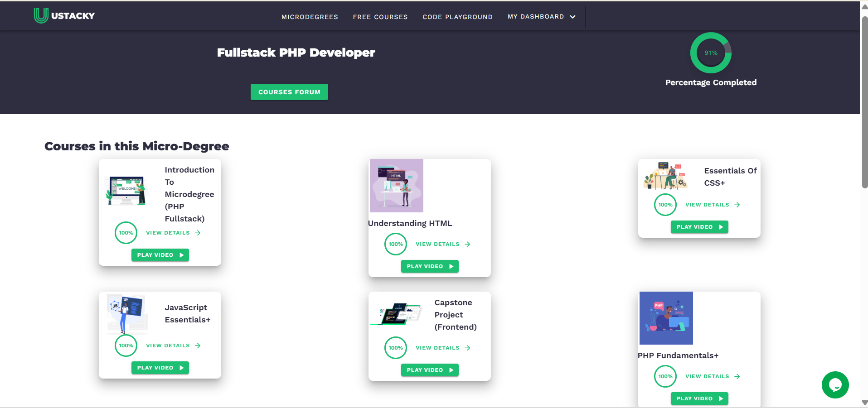Expand the My Dashboard dropdown
The image size is (868, 408).
click(x=542, y=17)
